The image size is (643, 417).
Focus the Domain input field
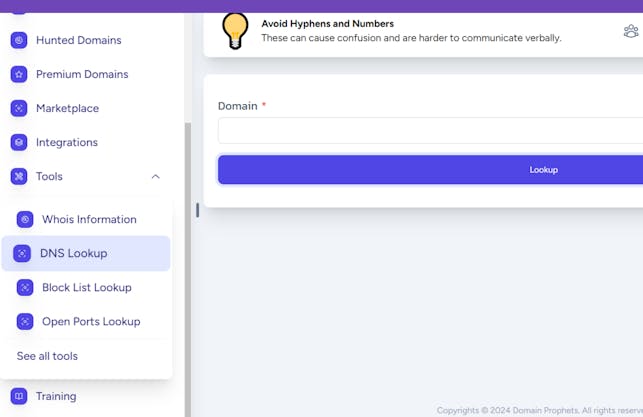430,131
